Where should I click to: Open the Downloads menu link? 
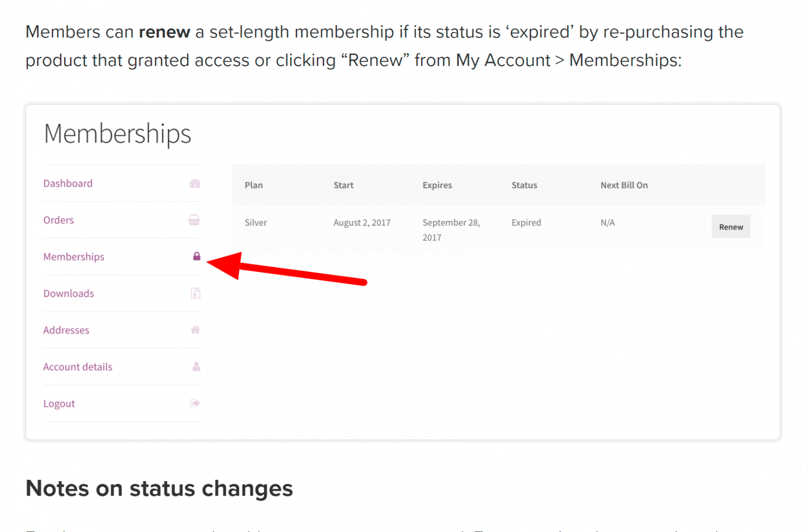coord(68,294)
